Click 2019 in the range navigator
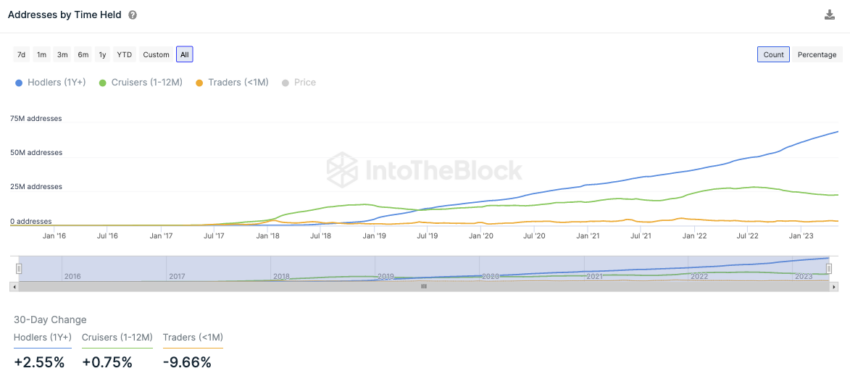850x384 pixels. [x=385, y=277]
